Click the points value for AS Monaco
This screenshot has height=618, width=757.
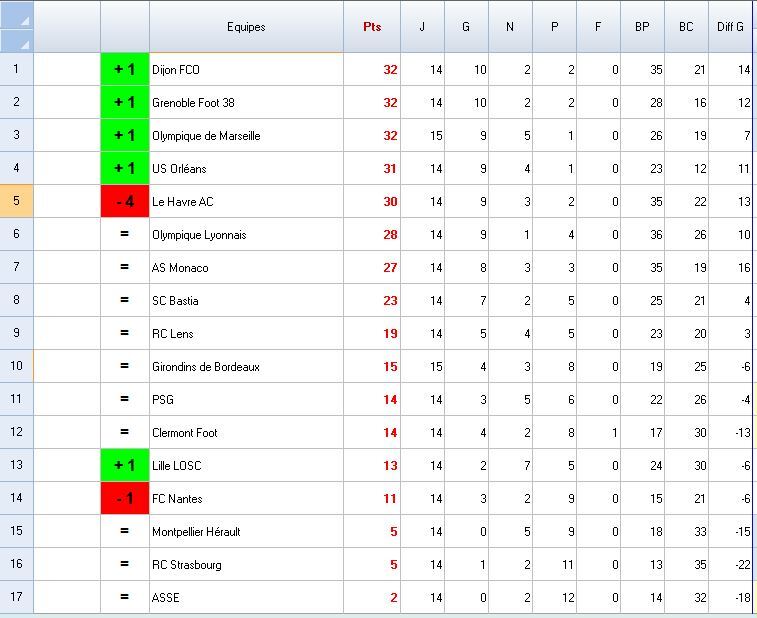click(373, 268)
